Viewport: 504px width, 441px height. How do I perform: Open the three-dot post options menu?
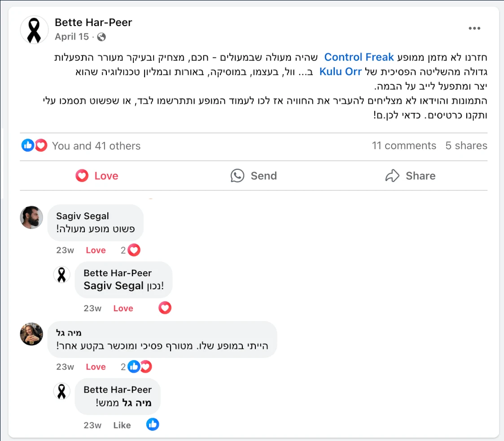pyautogui.click(x=474, y=28)
